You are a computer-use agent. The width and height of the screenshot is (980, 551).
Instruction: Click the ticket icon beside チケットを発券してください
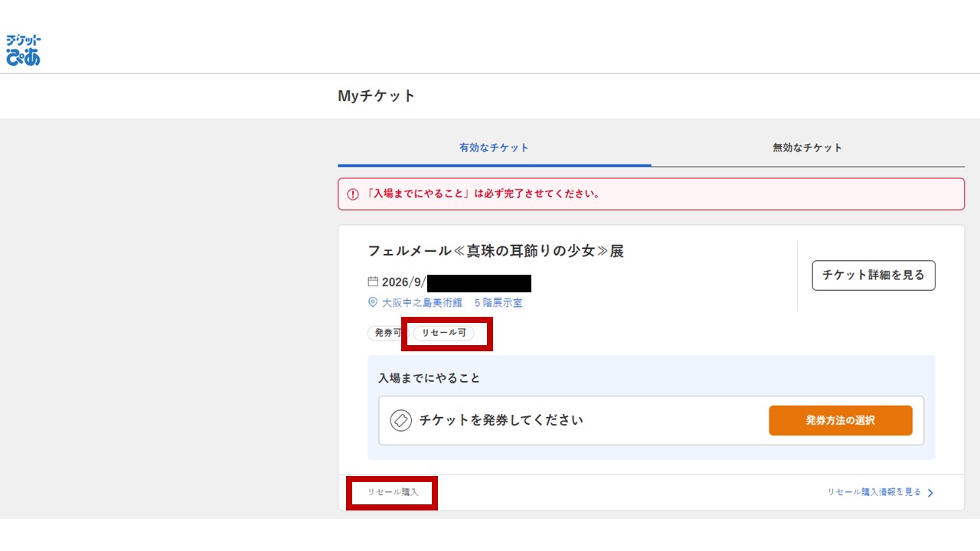coord(401,420)
